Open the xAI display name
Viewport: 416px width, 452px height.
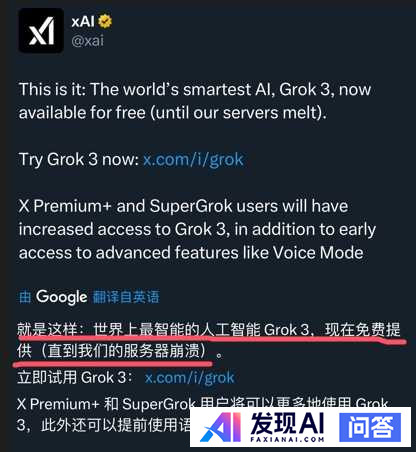click(x=83, y=22)
